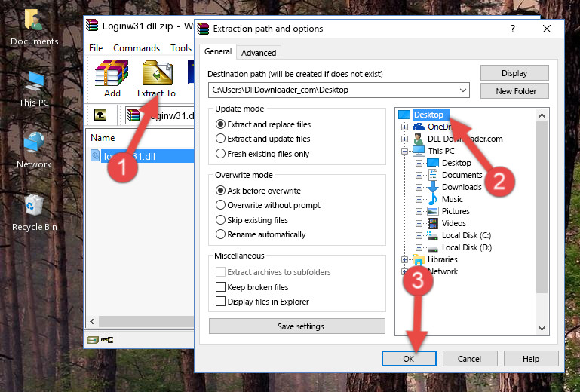This screenshot has height=392, width=580.
Task: Choose Overwrite without prompt option
Action: tap(221, 205)
